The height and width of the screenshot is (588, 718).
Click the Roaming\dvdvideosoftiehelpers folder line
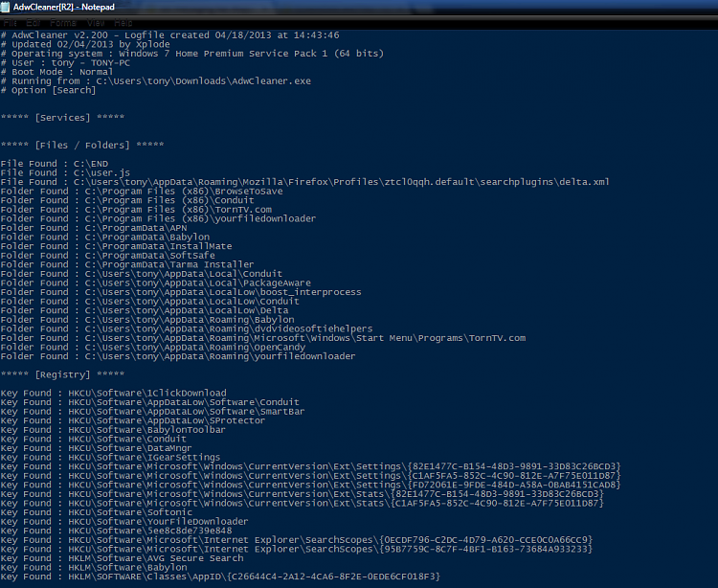click(187, 328)
